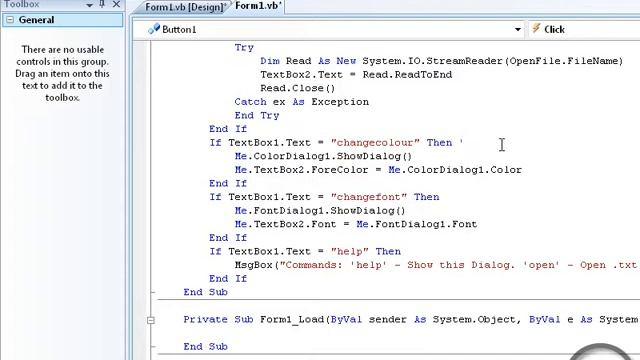
Task: Click the MsgBox Commands line
Action: pos(436,265)
